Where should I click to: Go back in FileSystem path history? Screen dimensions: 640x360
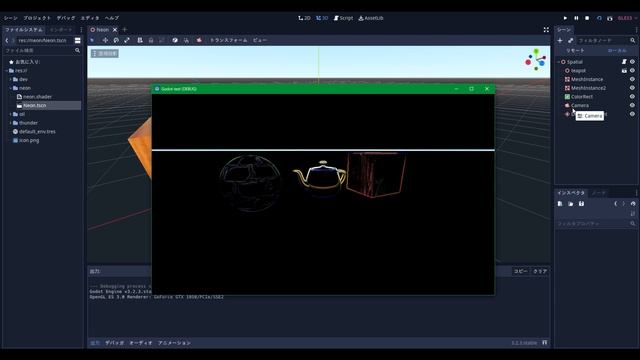click(x=7, y=40)
